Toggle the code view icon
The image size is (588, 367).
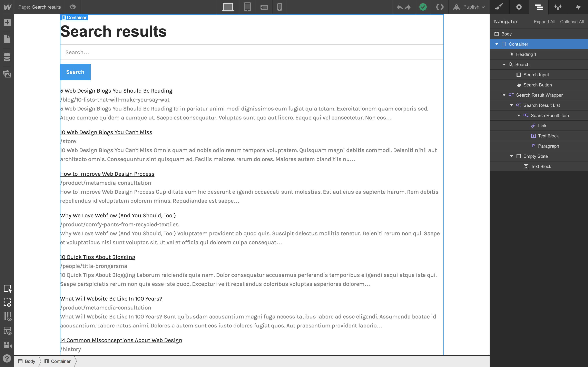[x=440, y=7]
